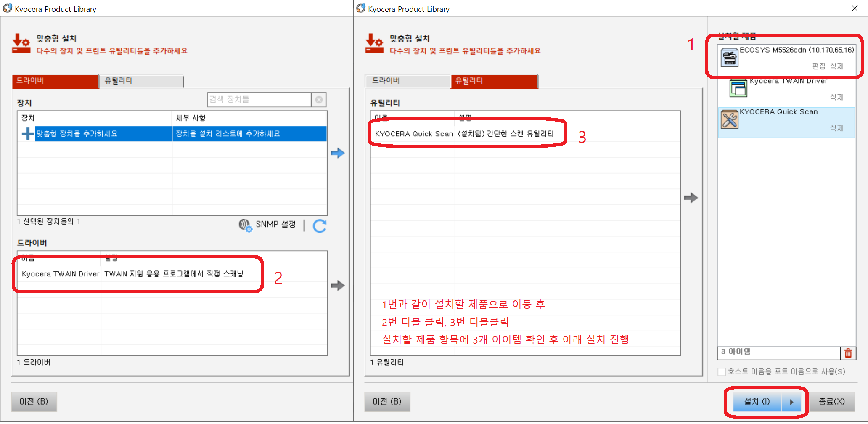
Task: Select the Kyocera TWAIN Driver row
Action: pos(172,274)
